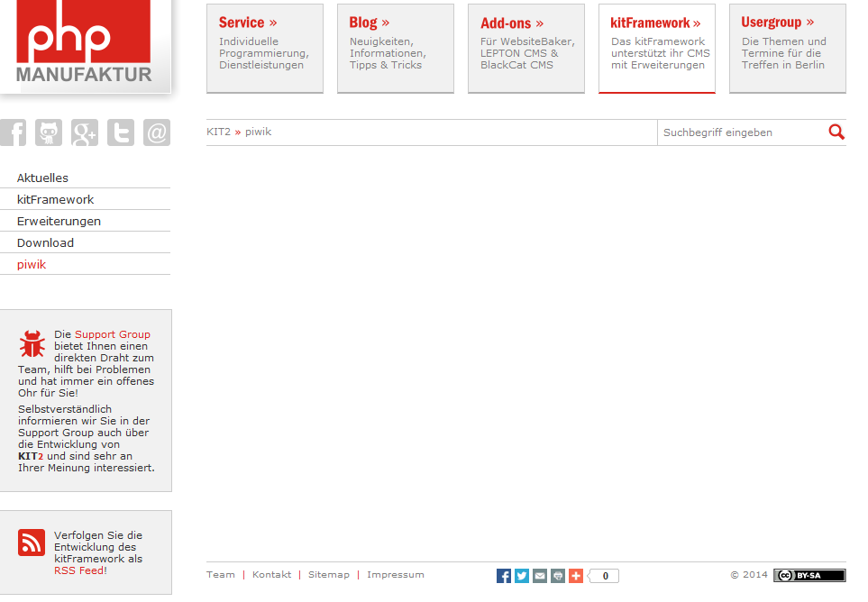The image size is (868, 602).
Task: Share on Facebook via footer icon
Action: point(504,576)
